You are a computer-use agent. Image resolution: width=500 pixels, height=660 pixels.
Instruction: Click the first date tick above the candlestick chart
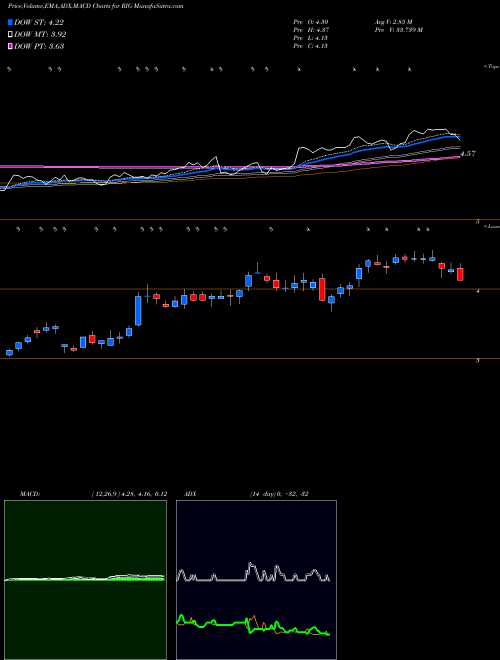click(18, 229)
